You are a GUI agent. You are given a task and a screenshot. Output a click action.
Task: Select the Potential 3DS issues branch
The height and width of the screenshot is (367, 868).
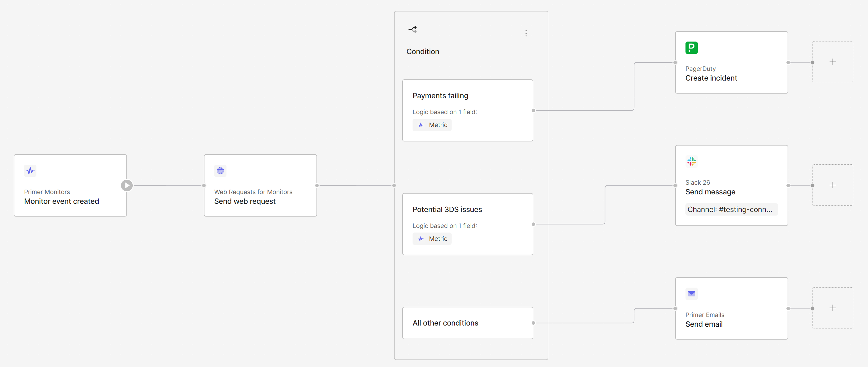pos(468,224)
